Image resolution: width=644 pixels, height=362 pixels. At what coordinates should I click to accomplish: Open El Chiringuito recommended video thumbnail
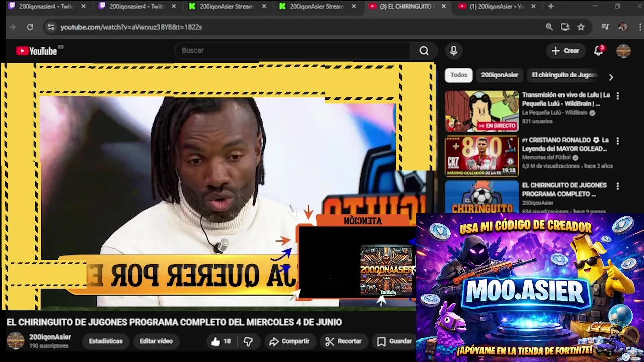[481, 197]
